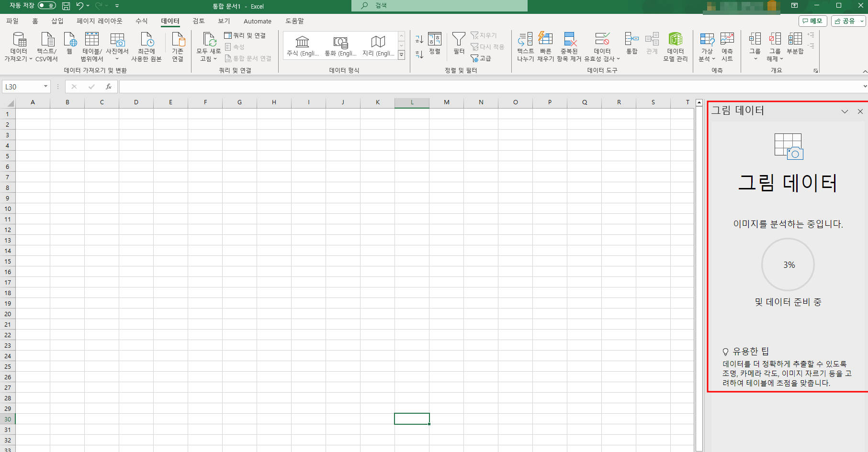
Task: Switch to the 삽입 tab
Action: pos(57,21)
